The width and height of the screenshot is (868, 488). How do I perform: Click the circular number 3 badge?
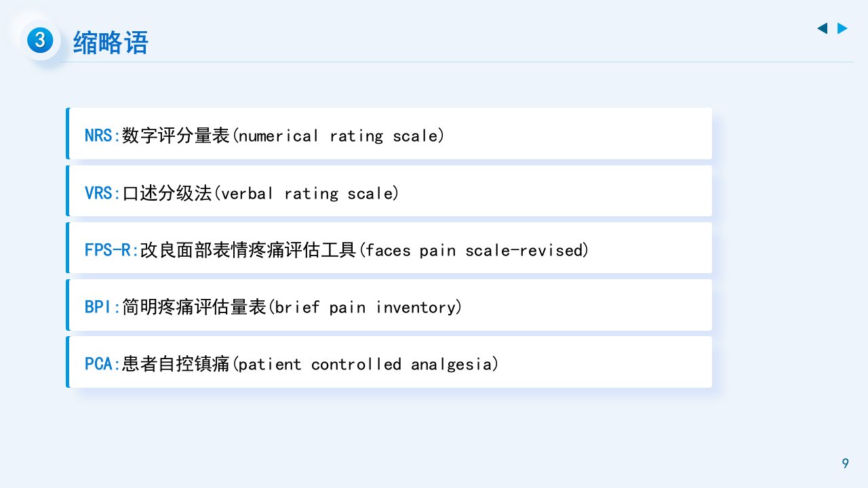coord(40,41)
